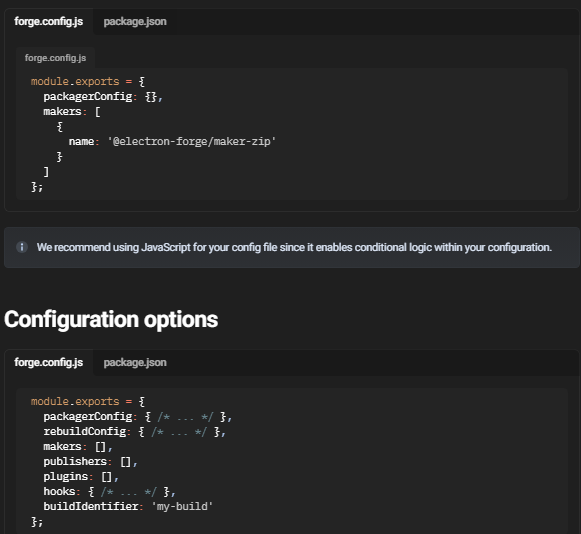The image size is (581, 534).
Task: Switch to the top package.json tab
Action: [135, 22]
